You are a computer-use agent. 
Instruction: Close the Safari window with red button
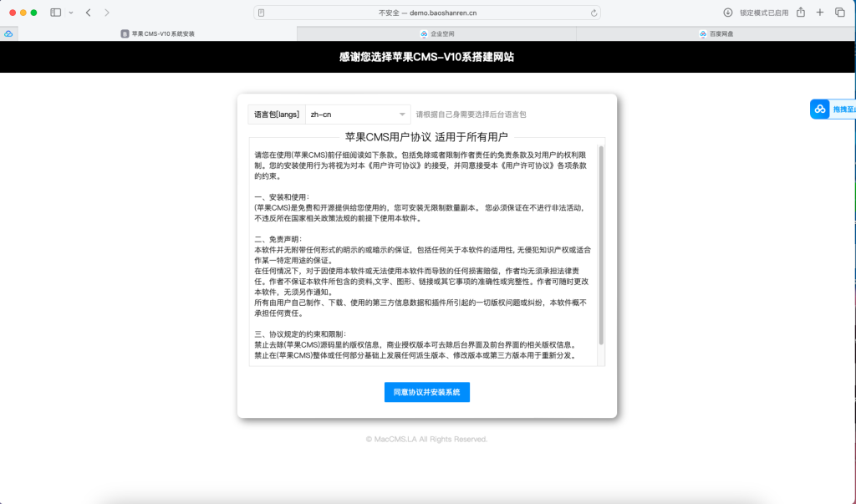(13, 13)
